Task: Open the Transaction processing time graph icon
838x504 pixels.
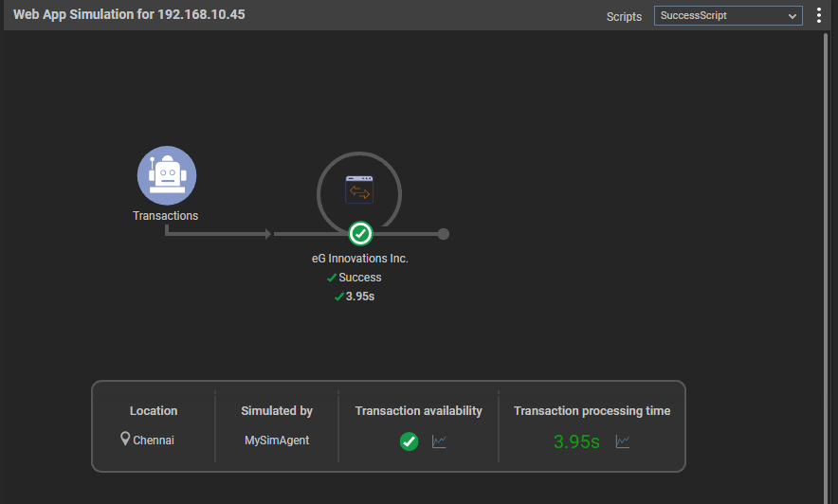Action: point(623,441)
